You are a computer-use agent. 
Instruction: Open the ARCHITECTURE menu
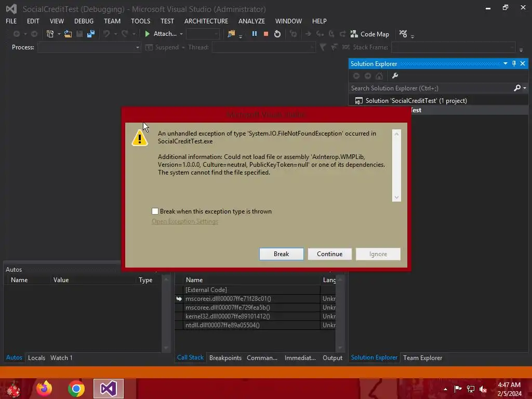206,21
